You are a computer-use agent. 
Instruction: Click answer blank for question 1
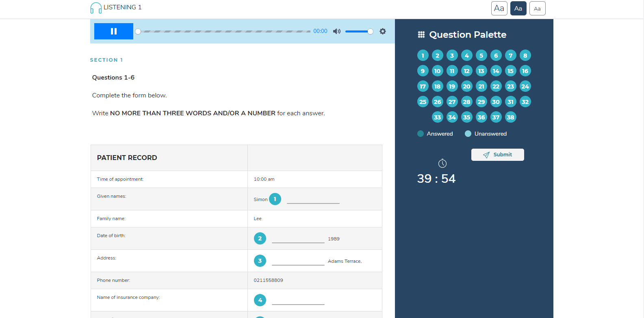click(313, 199)
